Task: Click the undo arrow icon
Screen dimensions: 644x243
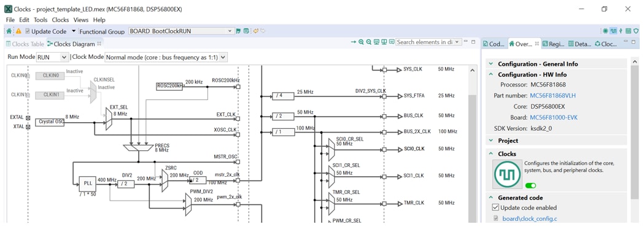Action: pos(255,31)
